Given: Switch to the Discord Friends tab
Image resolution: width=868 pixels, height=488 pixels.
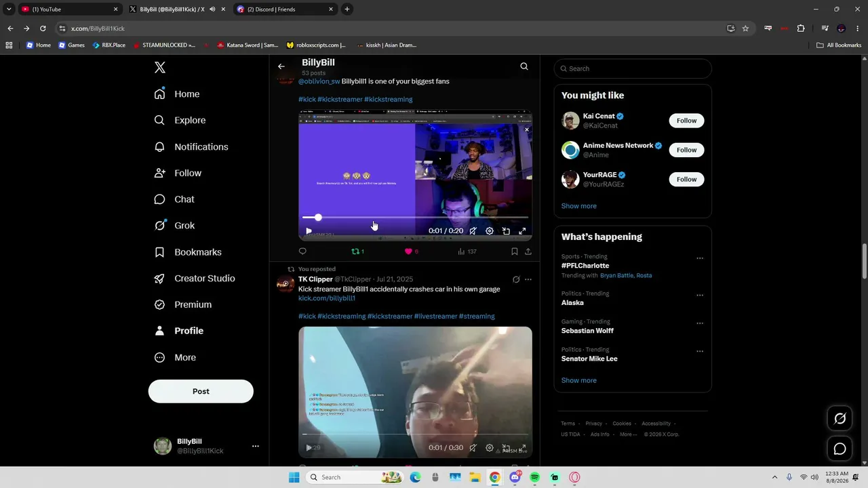Looking at the screenshot, I should tap(285, 9).
